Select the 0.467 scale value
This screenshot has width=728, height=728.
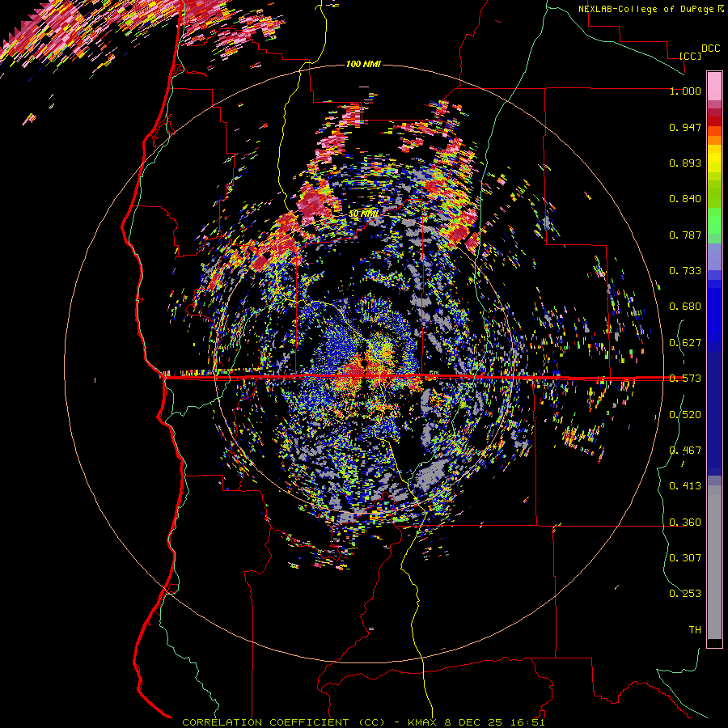click(685, 451)
